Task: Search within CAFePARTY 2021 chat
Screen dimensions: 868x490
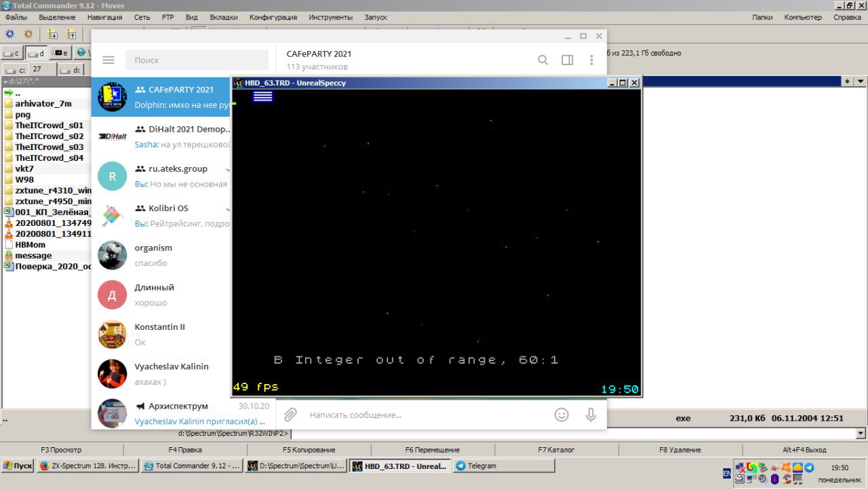Action: (542, 60)
